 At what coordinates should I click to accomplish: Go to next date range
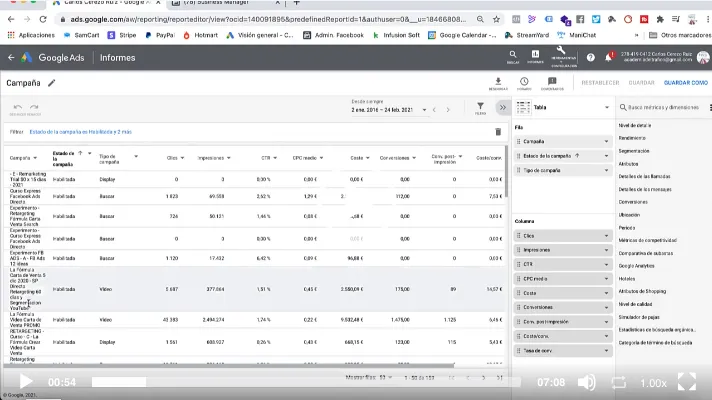click(x=448, y=110)
